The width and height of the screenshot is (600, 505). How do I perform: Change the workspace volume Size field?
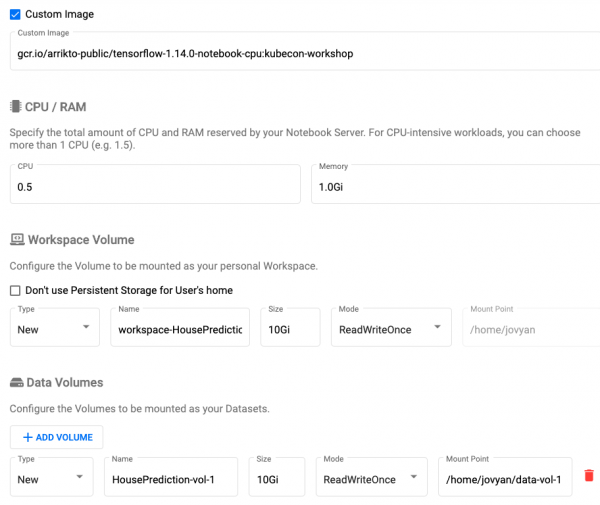click(x=290, y=329)
